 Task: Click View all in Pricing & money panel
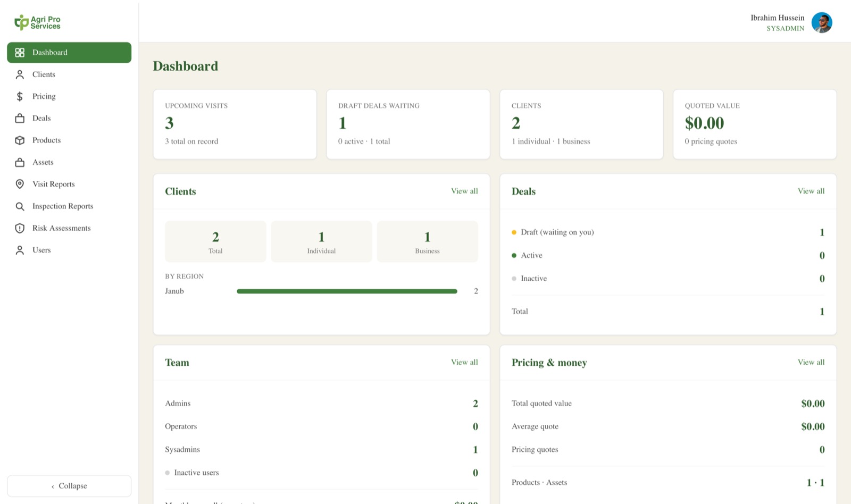(811, 362)
